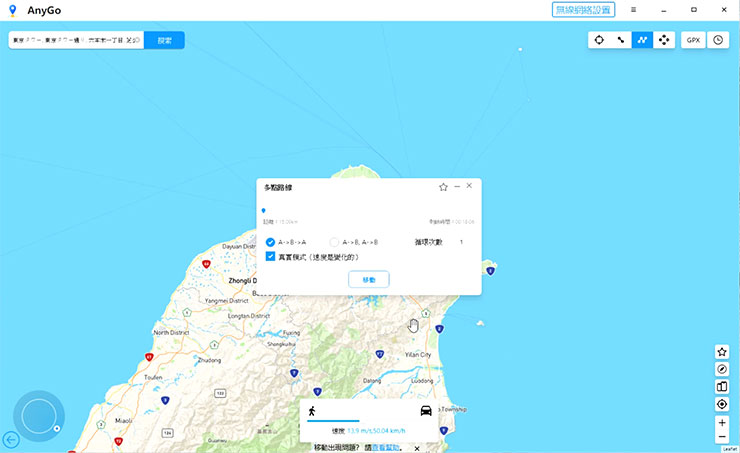Select the A->B->A route option
Screen dimensions: 740x453
(x=271, y=242)
